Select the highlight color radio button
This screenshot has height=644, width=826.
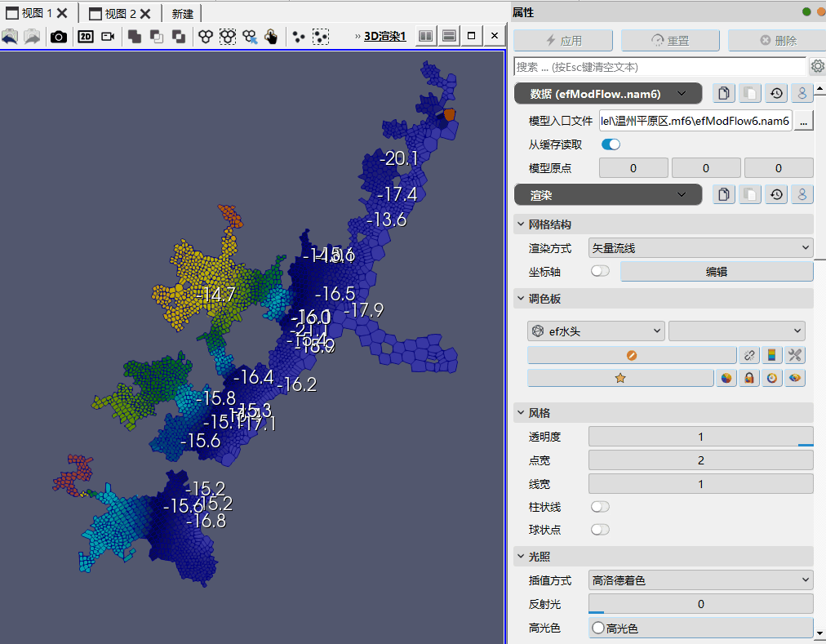point(598,628)
